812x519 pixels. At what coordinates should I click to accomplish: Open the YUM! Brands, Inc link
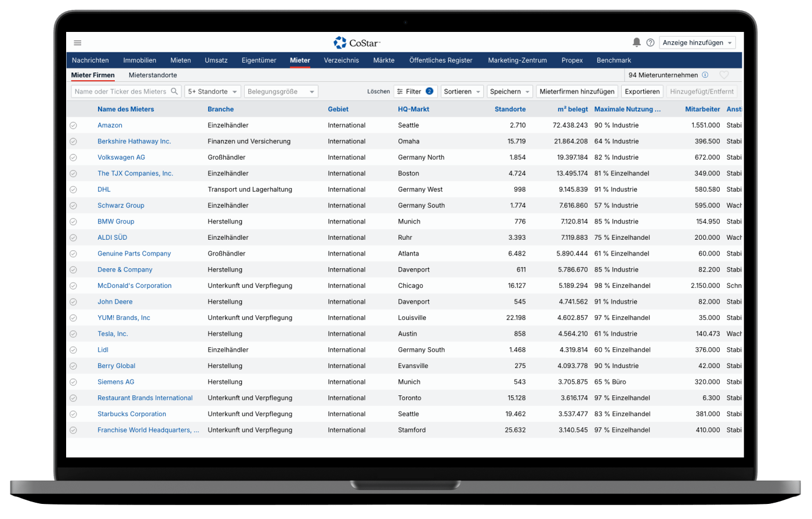click(124, 318)
